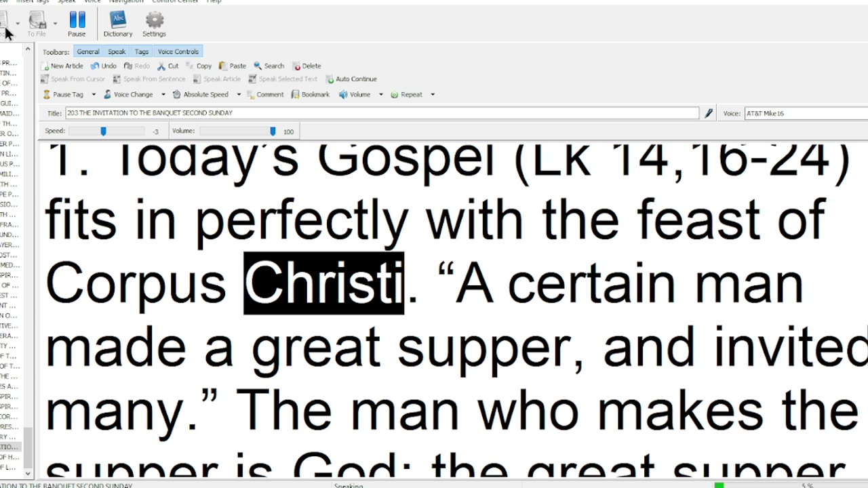868x488 pixels.
Task: Click the highlighted word "Christi"
Action: pos(323,283)
